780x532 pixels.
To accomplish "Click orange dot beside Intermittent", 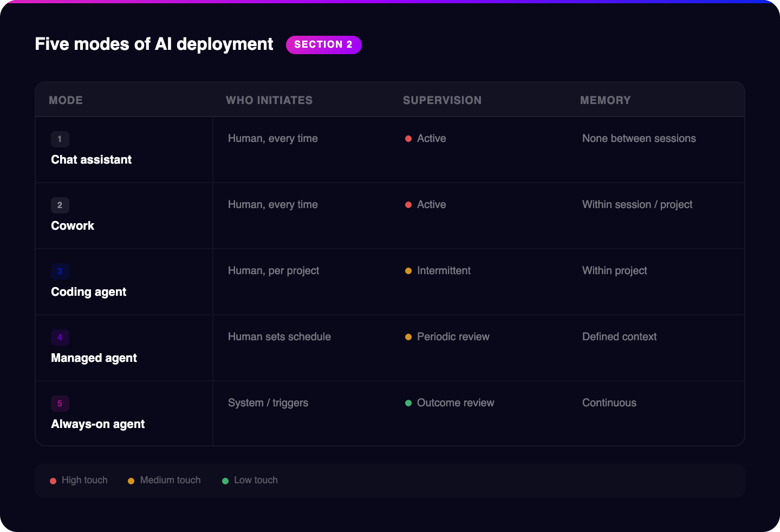I will coord(408,271).
